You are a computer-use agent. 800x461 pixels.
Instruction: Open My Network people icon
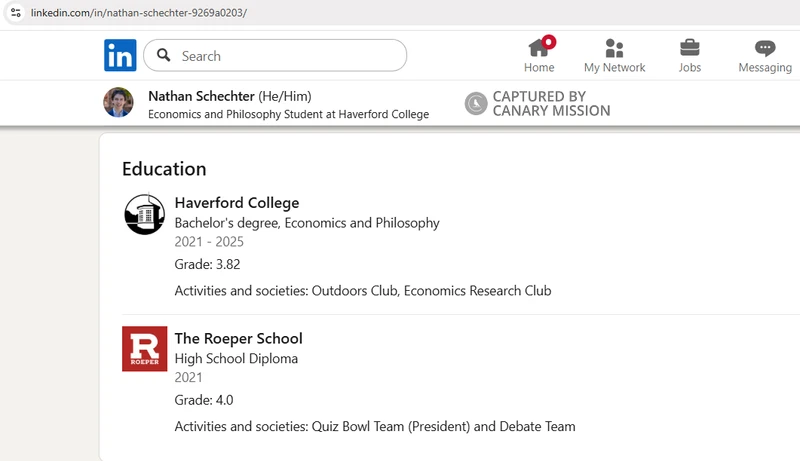pos(614,48)
